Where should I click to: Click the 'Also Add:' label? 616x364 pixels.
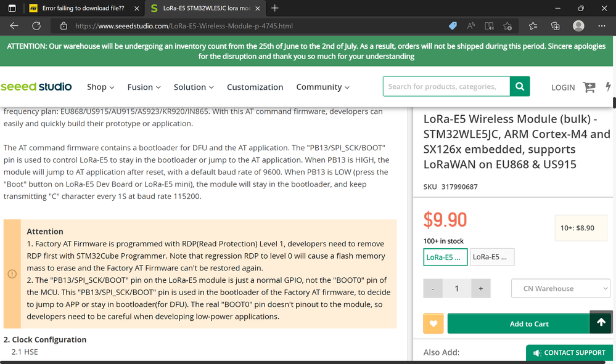point(441,352)
